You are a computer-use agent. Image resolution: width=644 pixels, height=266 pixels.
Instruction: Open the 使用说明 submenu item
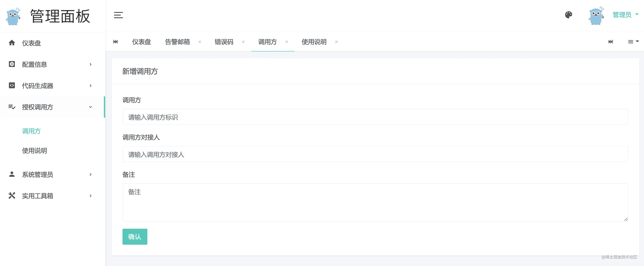click(34, 150)
